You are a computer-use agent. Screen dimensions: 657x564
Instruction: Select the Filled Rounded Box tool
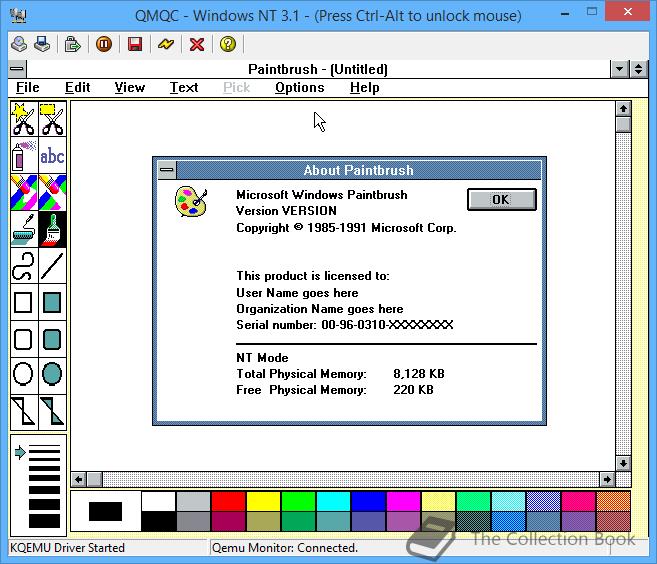(x=52, y=339)
